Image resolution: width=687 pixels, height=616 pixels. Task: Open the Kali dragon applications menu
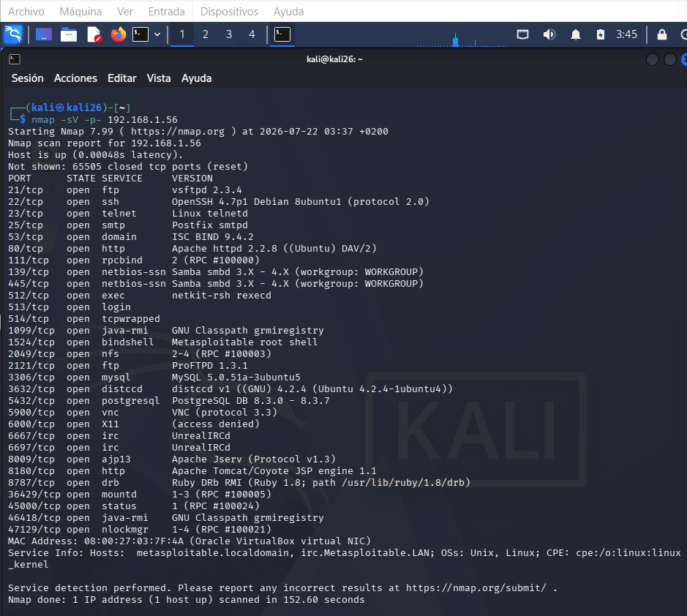[x=12, y=34]
